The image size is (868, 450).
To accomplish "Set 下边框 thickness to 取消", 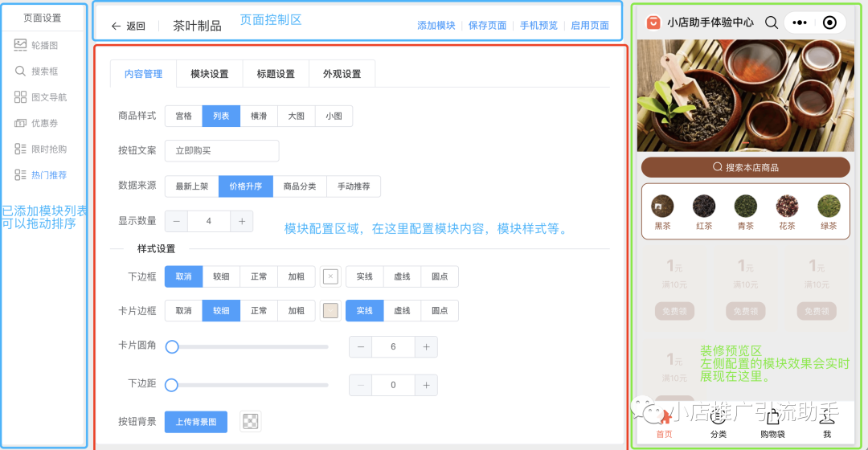I will [184, 276].
